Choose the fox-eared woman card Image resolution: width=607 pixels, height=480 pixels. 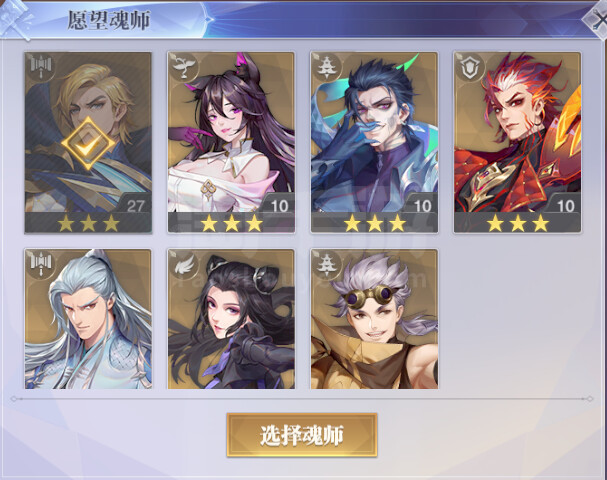click(231, 142)
